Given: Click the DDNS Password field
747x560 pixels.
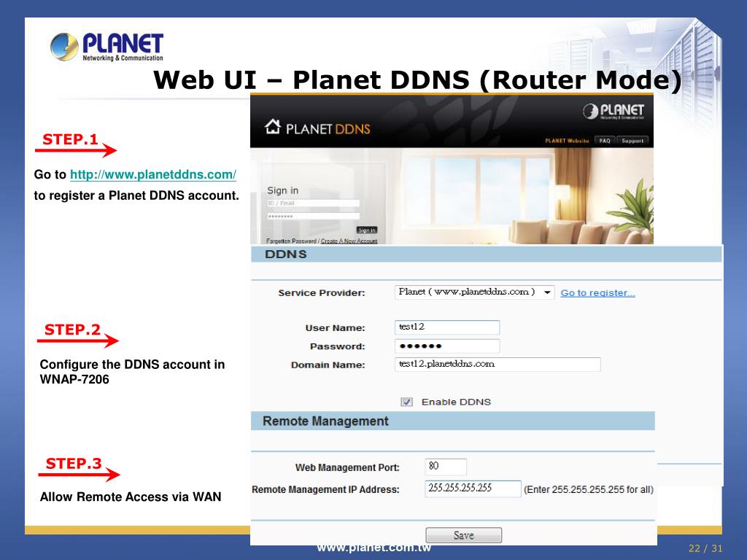Looking at the screenshot, I should [x=447, y=346].
